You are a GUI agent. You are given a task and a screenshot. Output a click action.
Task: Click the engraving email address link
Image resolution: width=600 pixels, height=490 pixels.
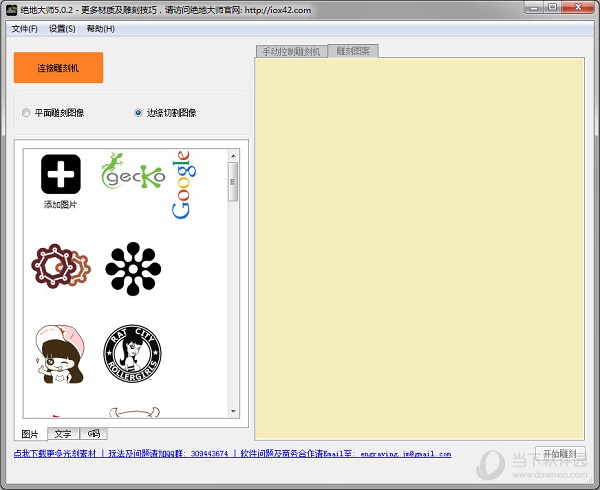(406, 454)
